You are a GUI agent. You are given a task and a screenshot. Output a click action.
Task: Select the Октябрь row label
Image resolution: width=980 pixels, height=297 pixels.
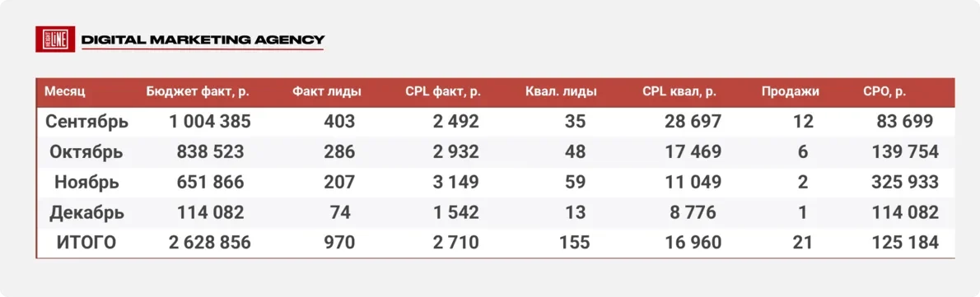point(86,151)
